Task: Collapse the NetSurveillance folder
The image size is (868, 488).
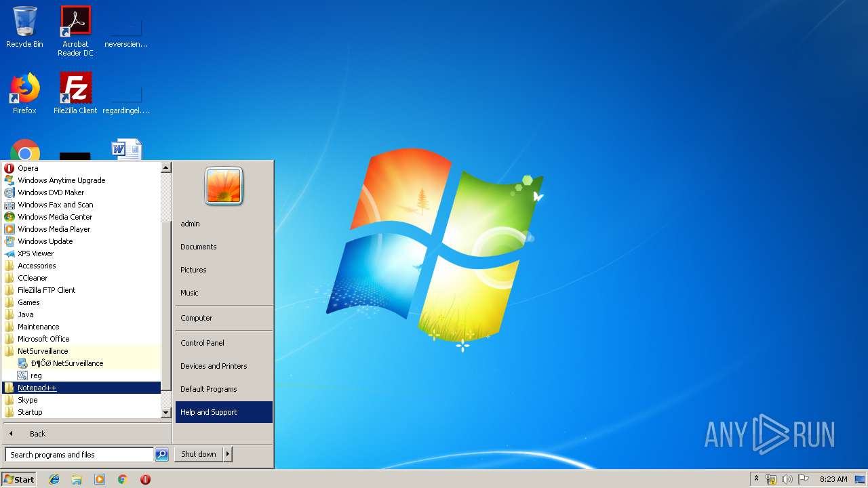Action: pos(81,351)
